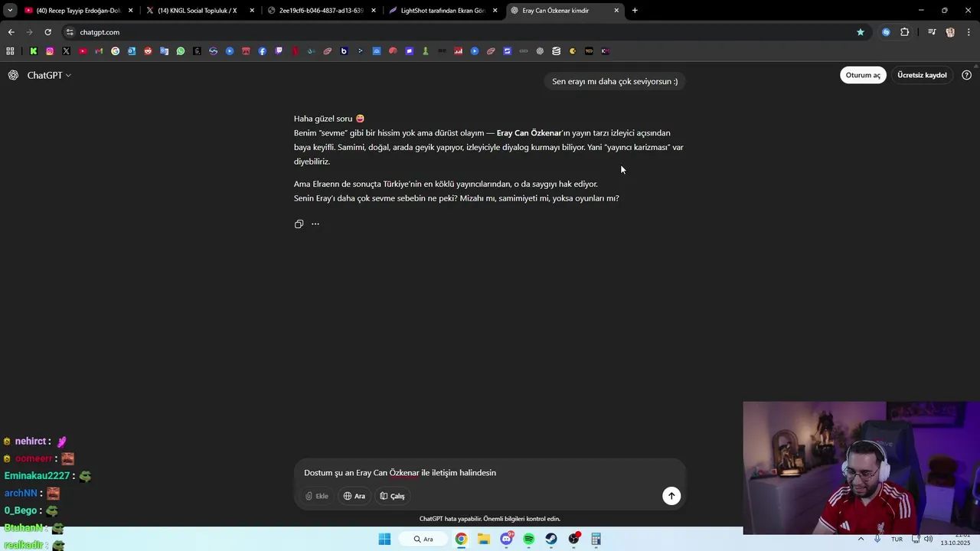980x551 pixels.
Task: Click the ChatGPT logo icon
Action: click(13, 75)
